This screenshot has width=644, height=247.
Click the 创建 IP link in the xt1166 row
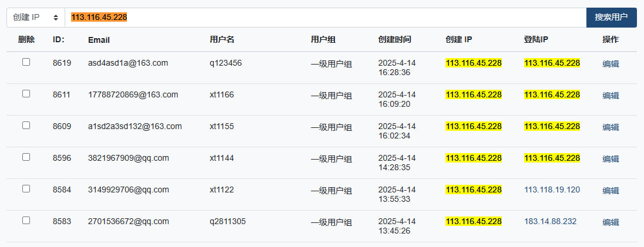474,94
